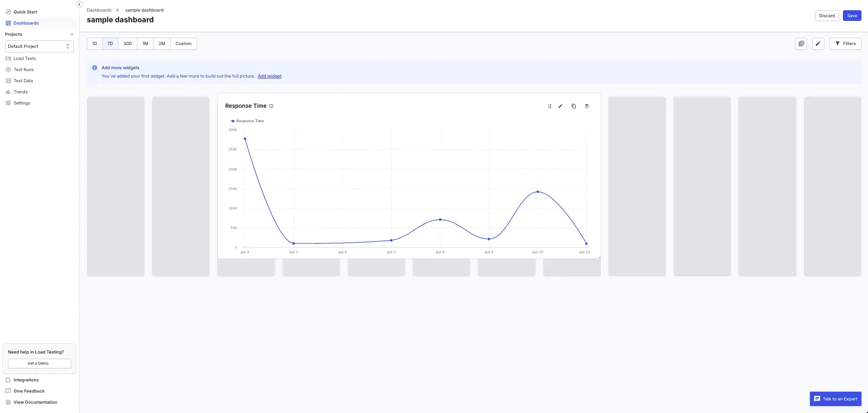Image resolution: width=868 pixels, height=413 pixels.
Task: Save the dashboard
Action: pos(852,16)
